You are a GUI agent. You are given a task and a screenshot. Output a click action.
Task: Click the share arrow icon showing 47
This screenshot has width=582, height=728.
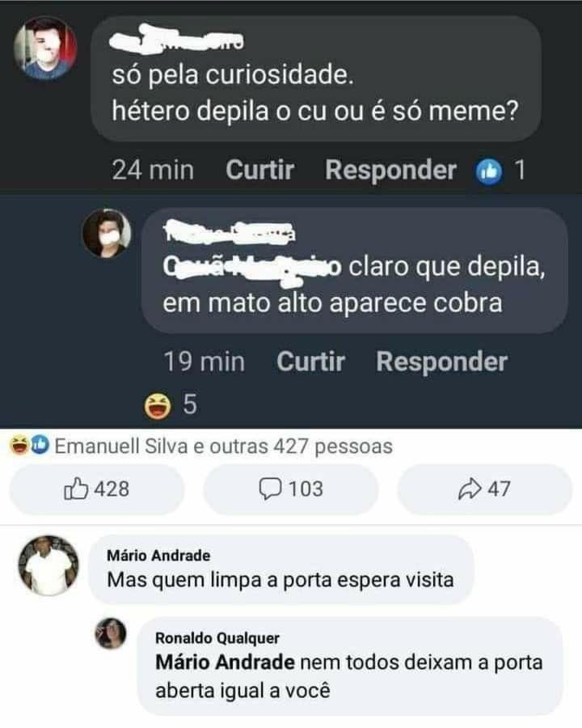click(x=484, y=489)
